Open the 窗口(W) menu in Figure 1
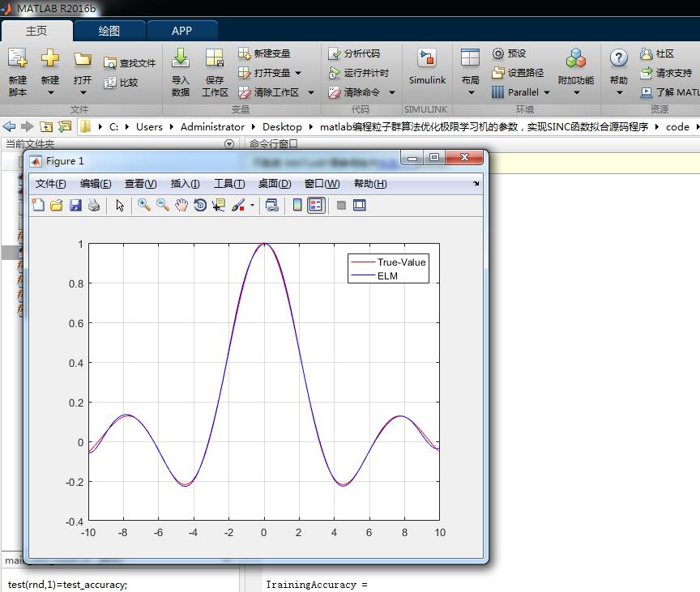The width and height of the screenshot is (700, 592). point(322,184)
